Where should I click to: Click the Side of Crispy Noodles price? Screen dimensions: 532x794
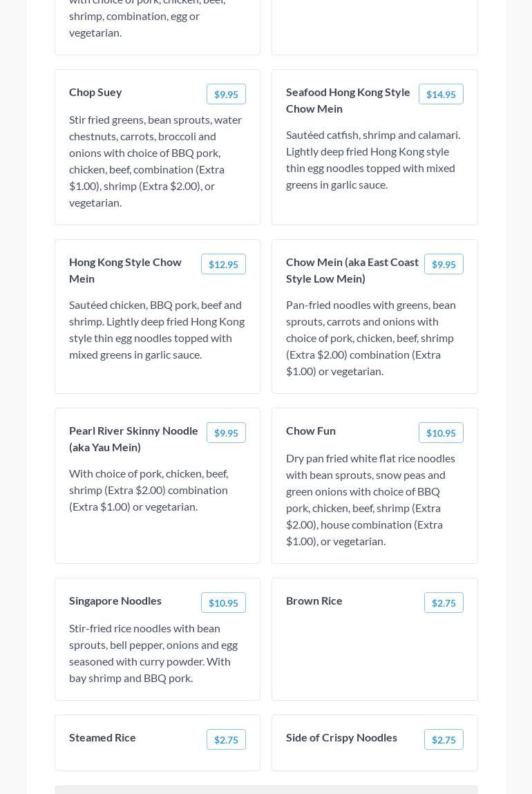click(444, 740)
